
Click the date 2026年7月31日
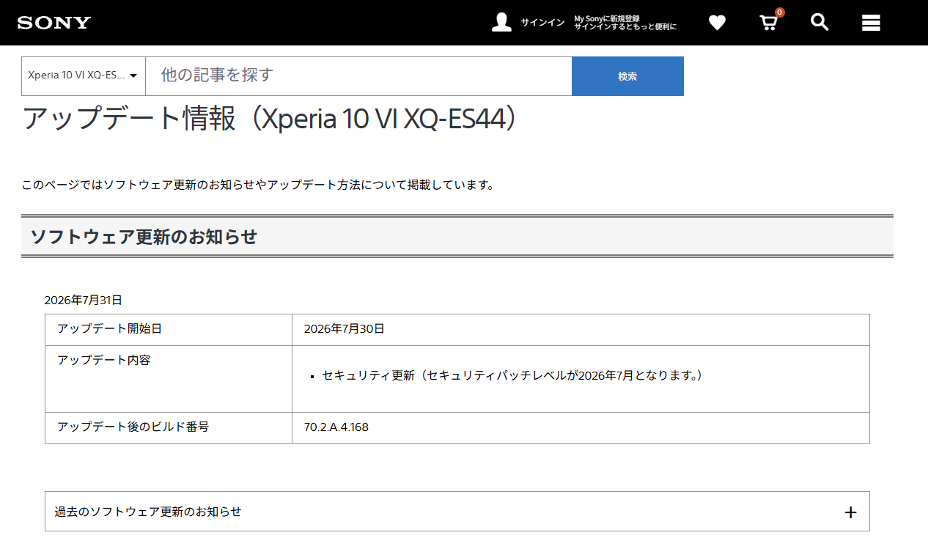click(83, 300)
